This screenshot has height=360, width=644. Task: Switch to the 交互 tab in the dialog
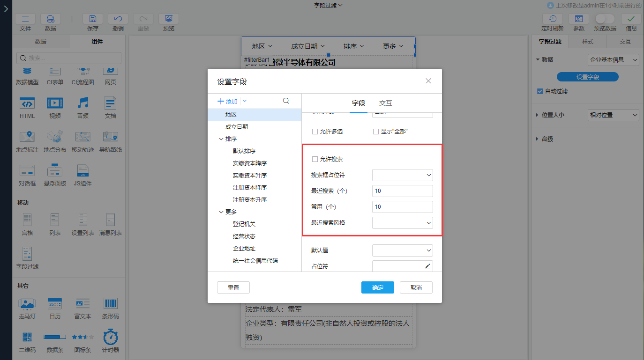pos(385,103)
